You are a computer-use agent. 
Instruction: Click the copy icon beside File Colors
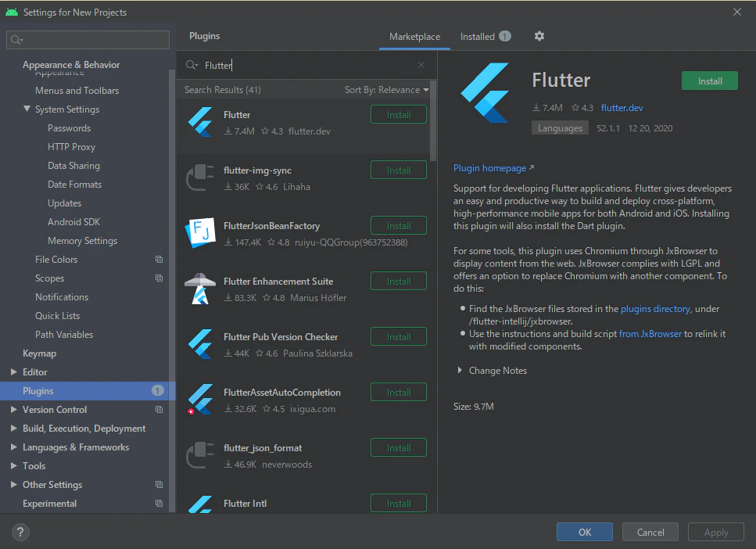tap(159, 260)
